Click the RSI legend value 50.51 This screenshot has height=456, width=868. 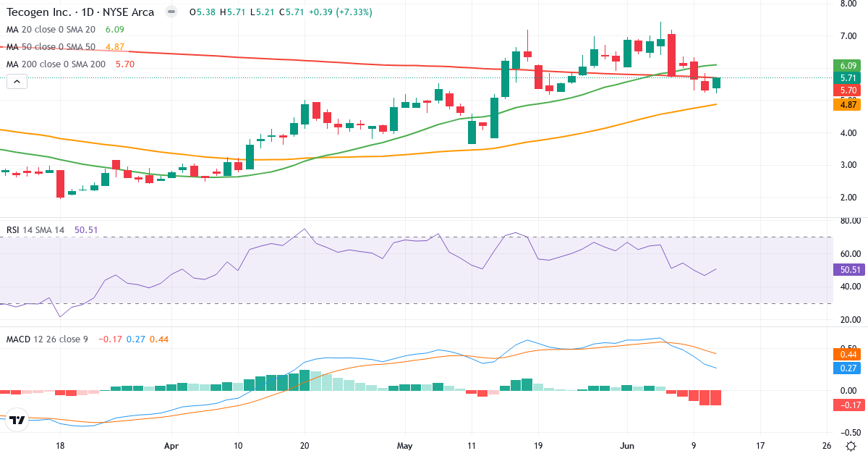(x=86, y=230)
